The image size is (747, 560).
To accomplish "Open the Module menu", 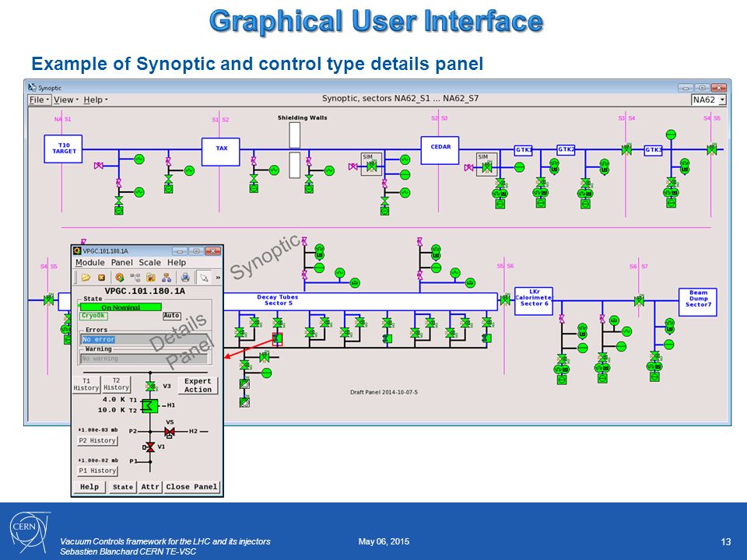I will tap(90, 262).
